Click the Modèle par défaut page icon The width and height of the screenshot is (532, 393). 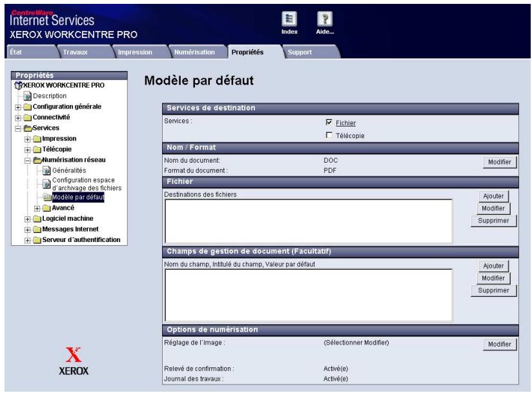[47, 197]
